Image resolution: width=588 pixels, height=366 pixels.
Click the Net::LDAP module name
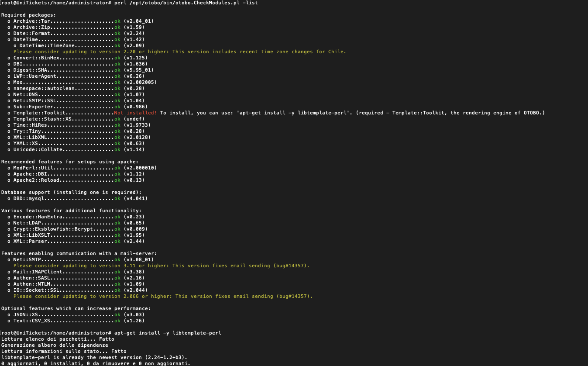click(x=27, y=223)
